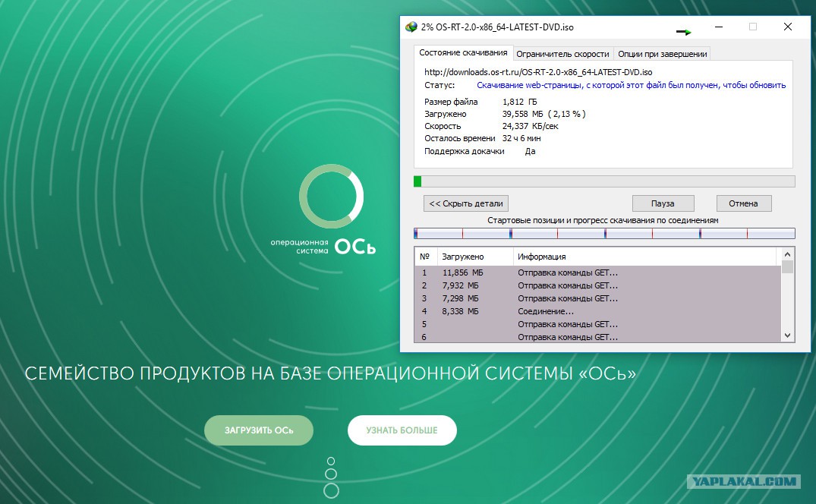Open the Ограничитель скорости tab
This screenshot has height=504, width=816.
(562, 54)
